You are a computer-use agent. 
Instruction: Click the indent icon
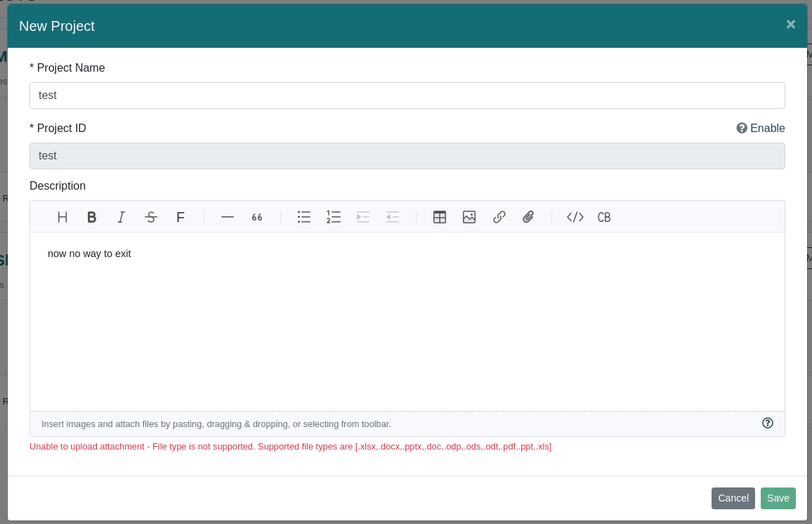(x=363, y=217)
